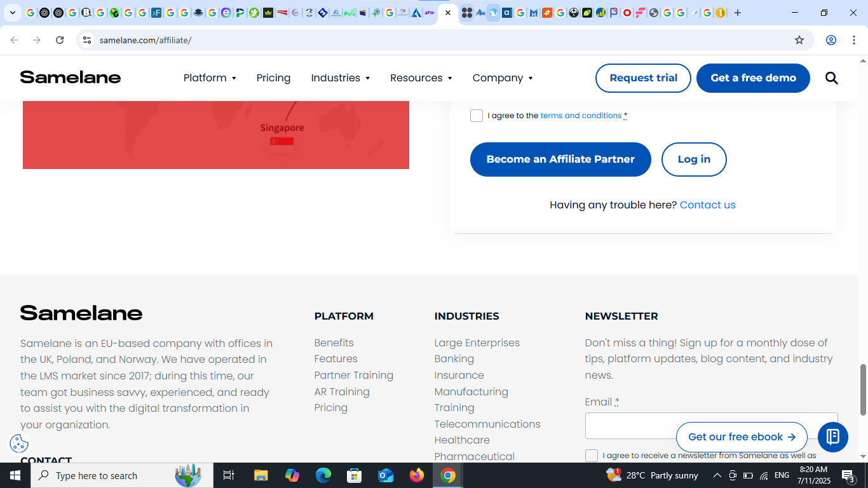Reload the page

click(x=60, y=40)
